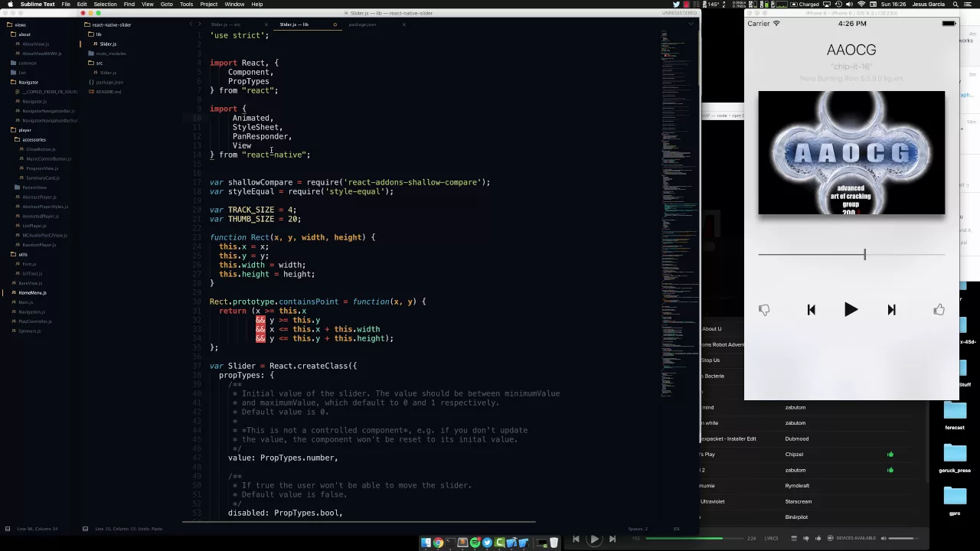Open the Goto menu
This screenshot has width=980, height=551.
click(x=166, y=5)
